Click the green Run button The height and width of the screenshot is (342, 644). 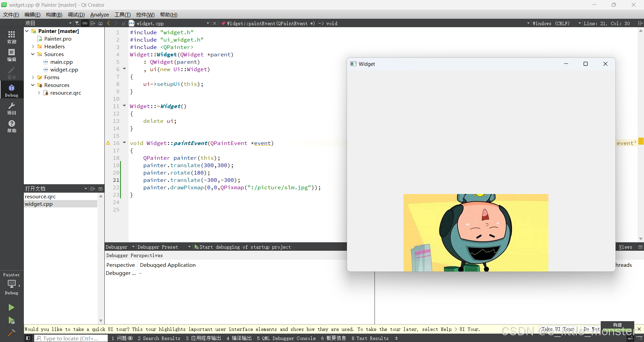[x=11, y=307]
